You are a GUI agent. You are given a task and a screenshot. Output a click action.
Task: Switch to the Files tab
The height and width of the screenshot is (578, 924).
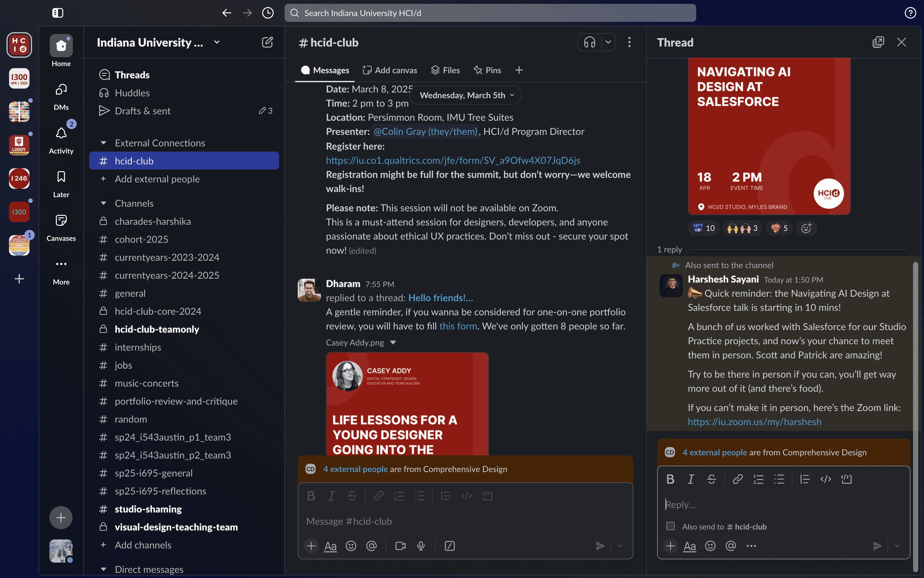pos(445,70)
